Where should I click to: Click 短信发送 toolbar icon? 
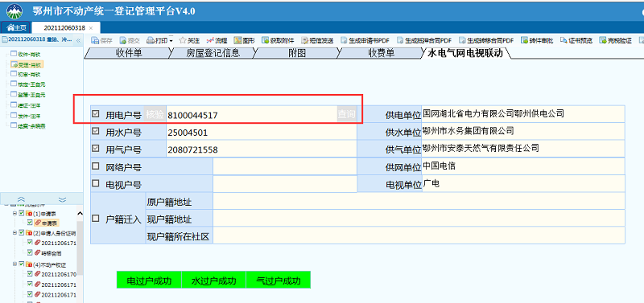[304, 41]
